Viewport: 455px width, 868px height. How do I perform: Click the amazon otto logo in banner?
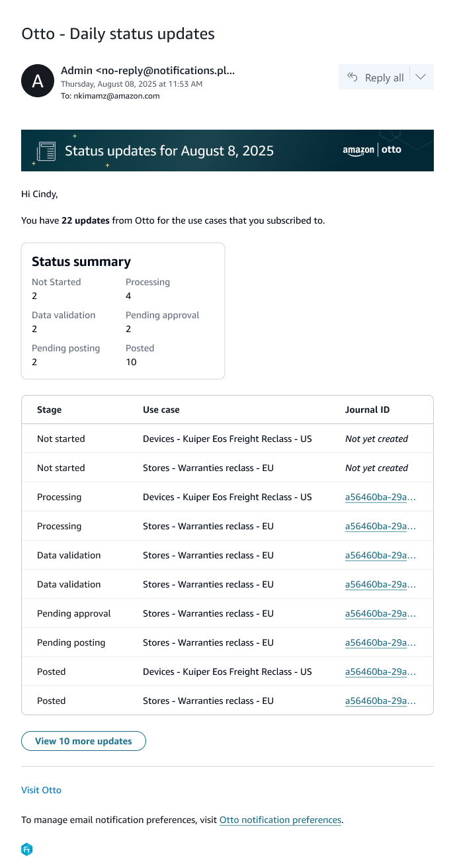tap(372, 150)
